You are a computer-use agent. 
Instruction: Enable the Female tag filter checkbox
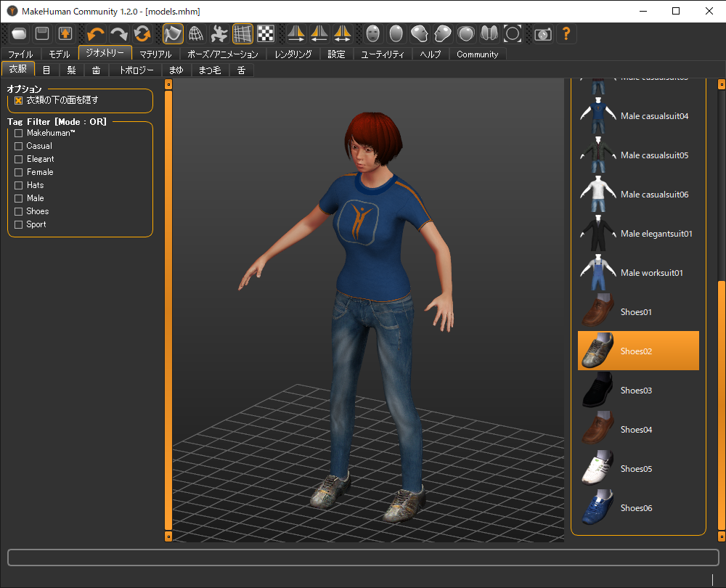click(x=19, y=172)
